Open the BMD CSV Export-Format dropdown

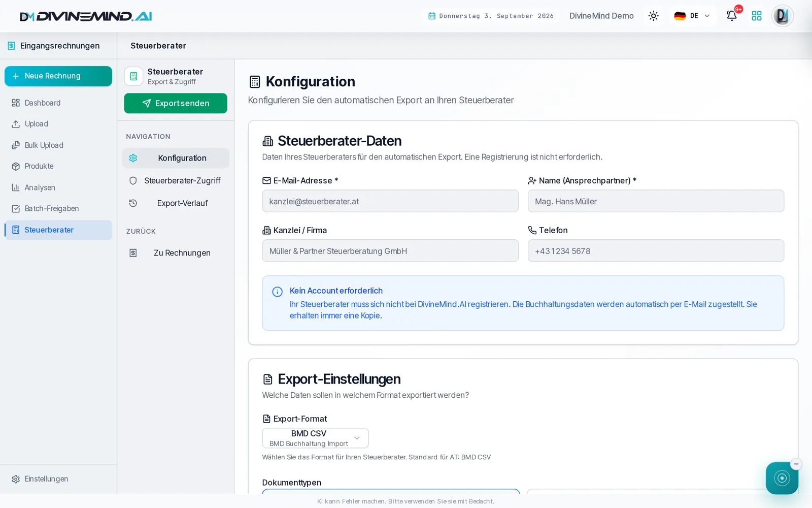(x=315, y=438)
